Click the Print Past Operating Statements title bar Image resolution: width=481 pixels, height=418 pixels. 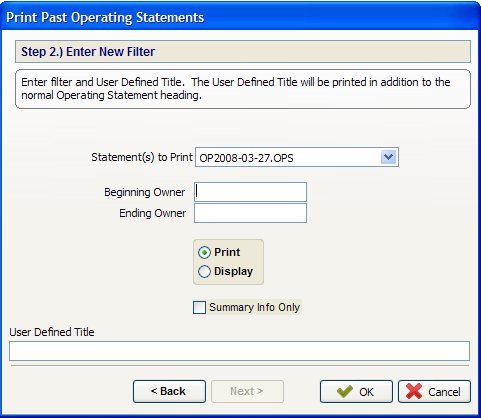pyautogui.click(x=240, y=17)
